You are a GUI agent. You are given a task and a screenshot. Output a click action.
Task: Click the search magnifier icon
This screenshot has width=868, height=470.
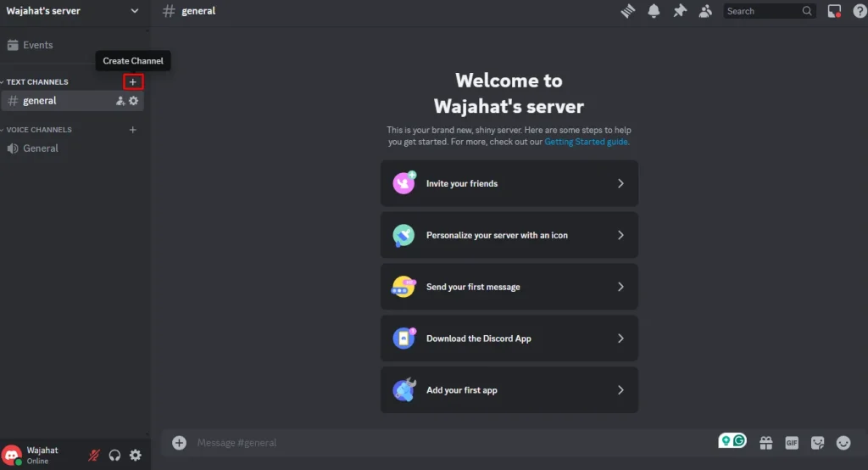click(x=807, y=11)
